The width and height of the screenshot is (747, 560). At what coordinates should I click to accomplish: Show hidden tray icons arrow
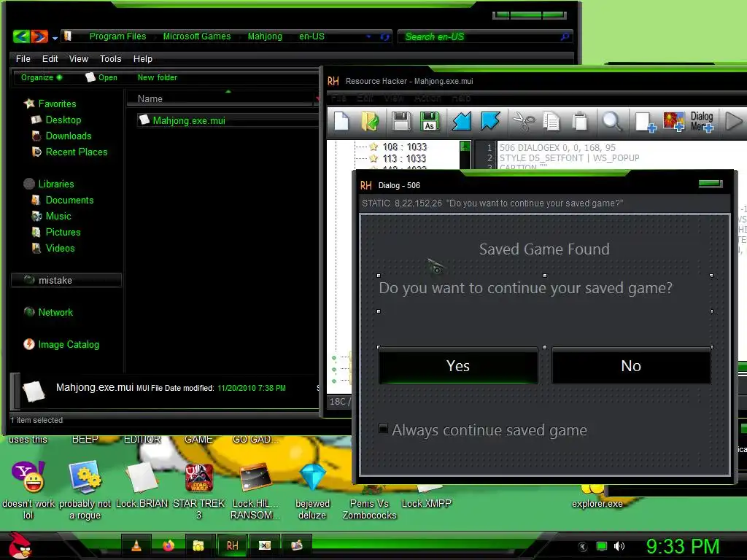[x=582, y=547]
